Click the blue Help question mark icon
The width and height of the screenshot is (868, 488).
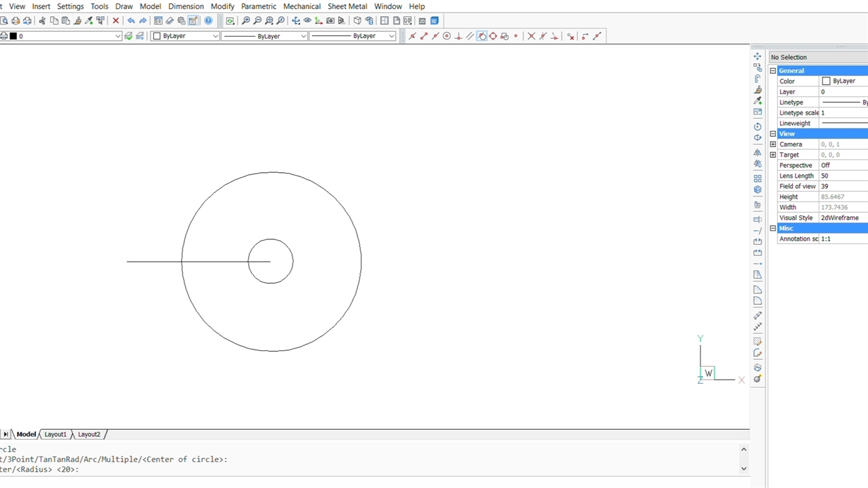click(x=208, y=21)
